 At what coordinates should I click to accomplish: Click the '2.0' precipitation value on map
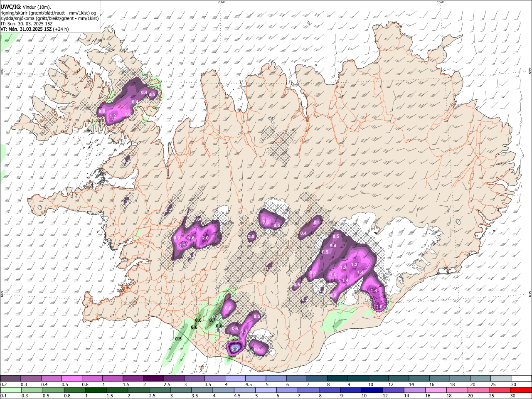205,238
